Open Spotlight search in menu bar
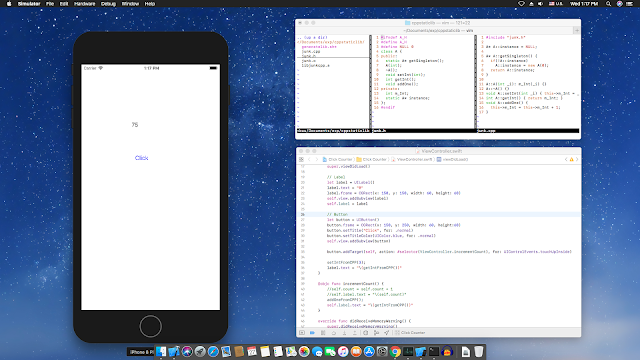The height and width of the screenshot is (360, 640). [608, 4]
